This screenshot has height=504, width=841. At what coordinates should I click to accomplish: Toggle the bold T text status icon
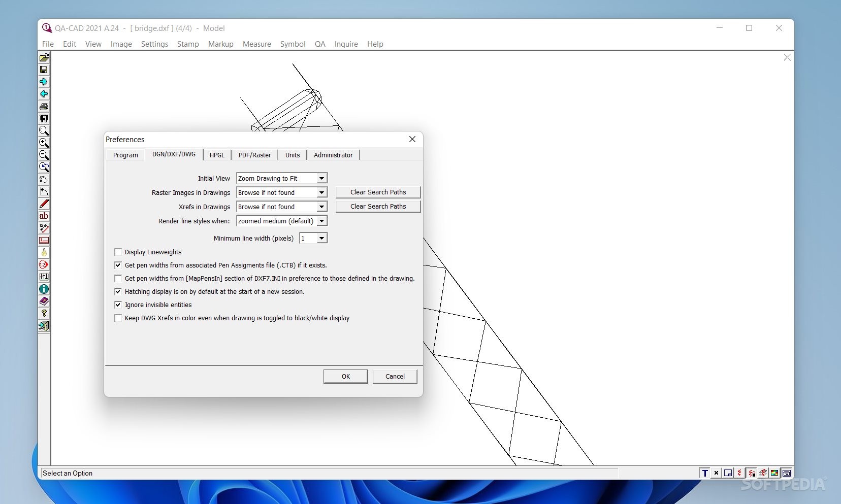coord(704,473)
